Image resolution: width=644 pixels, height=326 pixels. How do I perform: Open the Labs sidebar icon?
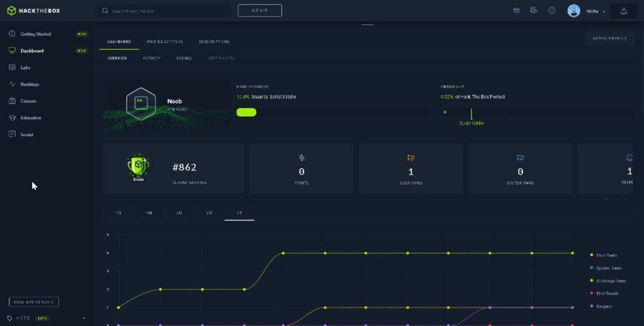(12, 67)
